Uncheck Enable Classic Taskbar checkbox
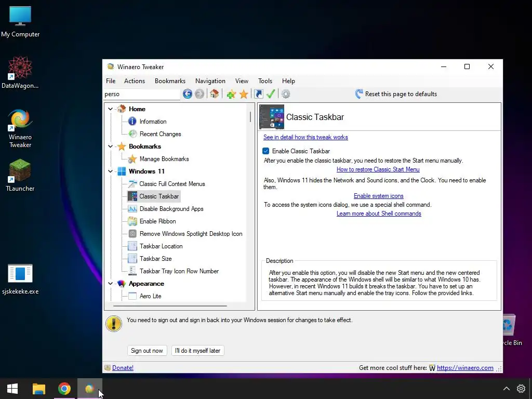Viewport: 532px width, 399px height. coord(265,151)
